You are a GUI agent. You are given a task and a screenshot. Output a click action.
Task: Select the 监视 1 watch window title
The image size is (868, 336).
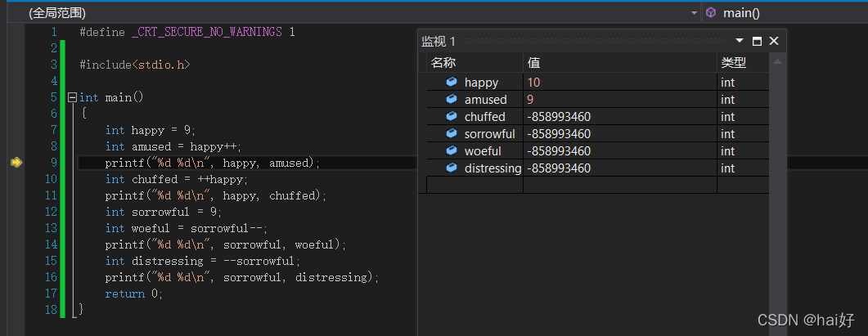pyautogui.click(x=438, y=41)
